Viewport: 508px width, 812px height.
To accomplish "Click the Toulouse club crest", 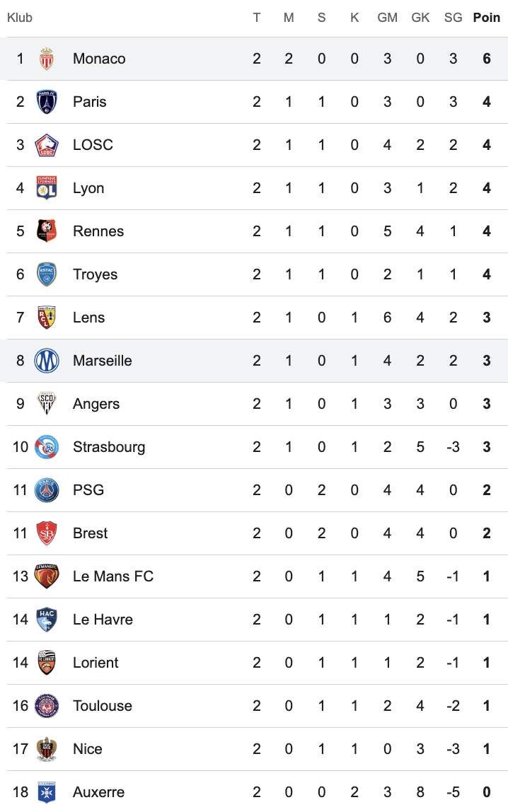I will pos(47,706).
